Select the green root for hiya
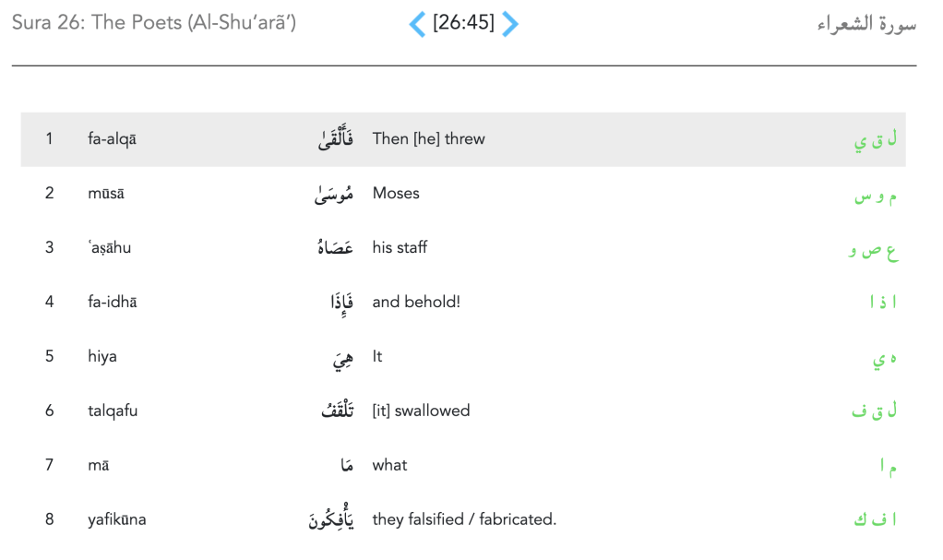The width and height of the screenshot is (943, 560). click(884, 359)
